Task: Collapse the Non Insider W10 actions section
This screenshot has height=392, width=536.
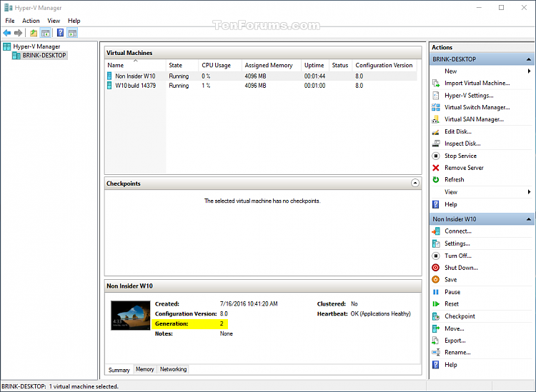Action: (528, 219)
